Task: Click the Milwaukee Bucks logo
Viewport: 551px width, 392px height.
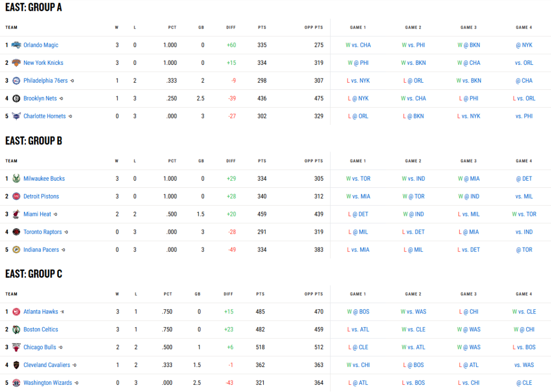Action: tap(16, 179)
